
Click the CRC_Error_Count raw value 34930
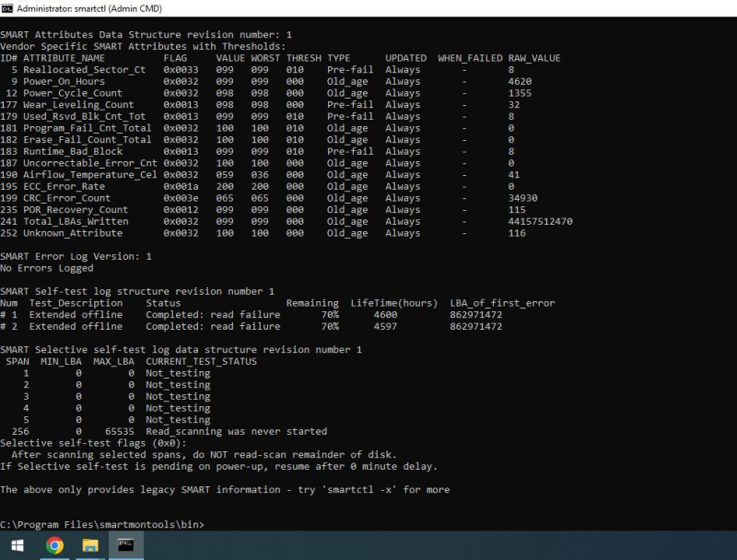point(522,198)
